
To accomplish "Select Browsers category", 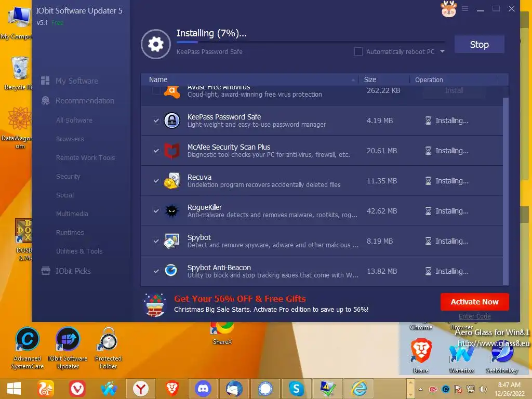I will [70, 139].
